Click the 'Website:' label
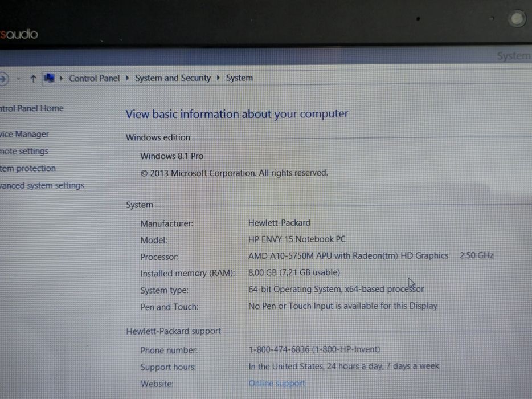The height and width of the screenshot is (399, 532). tap(157, 384)
